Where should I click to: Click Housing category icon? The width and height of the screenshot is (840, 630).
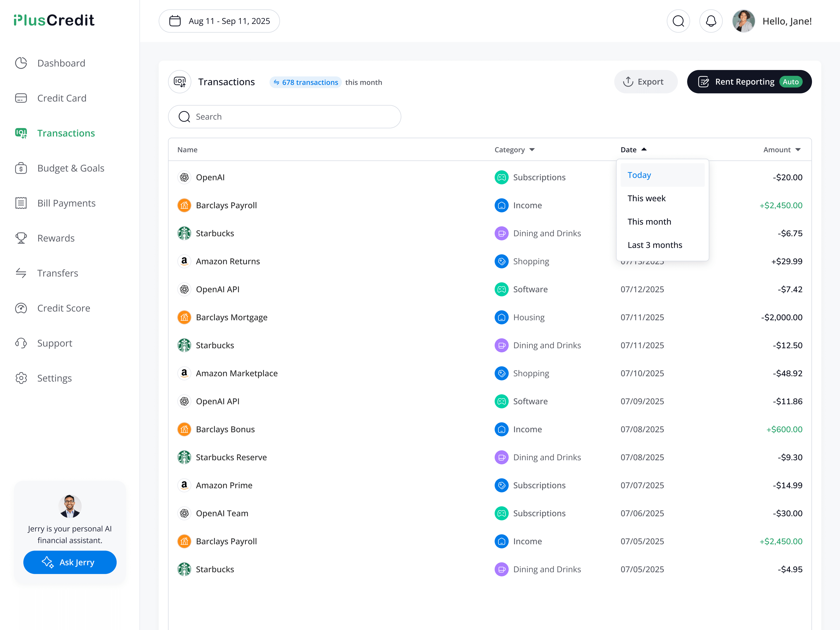point(501,317)
